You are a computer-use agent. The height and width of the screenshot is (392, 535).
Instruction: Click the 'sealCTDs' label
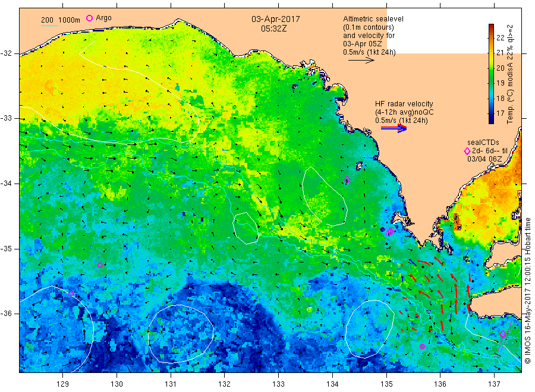click(x=483, y=143)
